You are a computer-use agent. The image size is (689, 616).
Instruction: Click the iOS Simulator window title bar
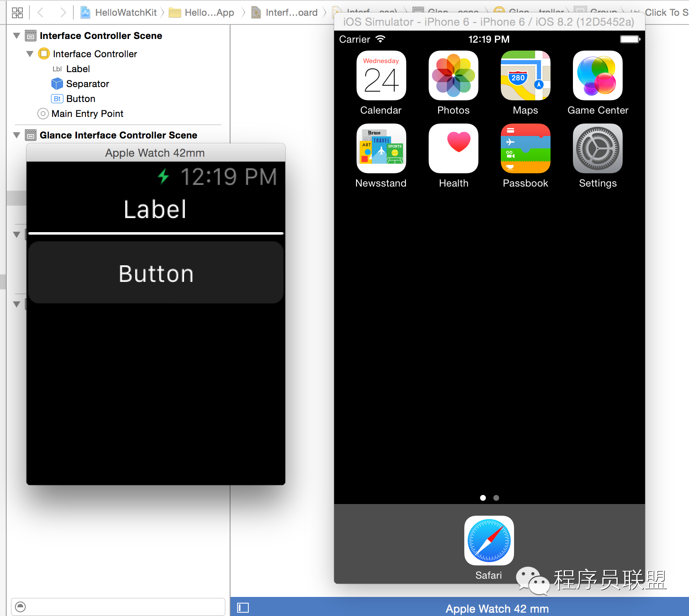[489, 22]
